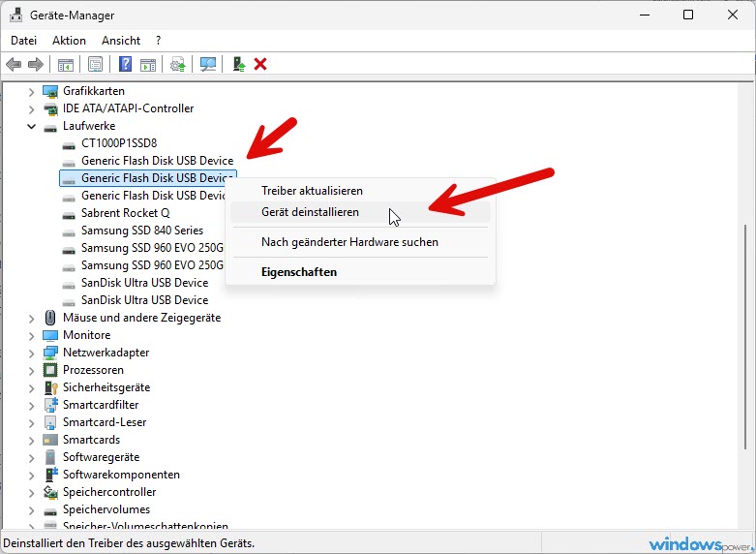
Task: Click the Softwaregeräte icon
Action: point(50,457)
